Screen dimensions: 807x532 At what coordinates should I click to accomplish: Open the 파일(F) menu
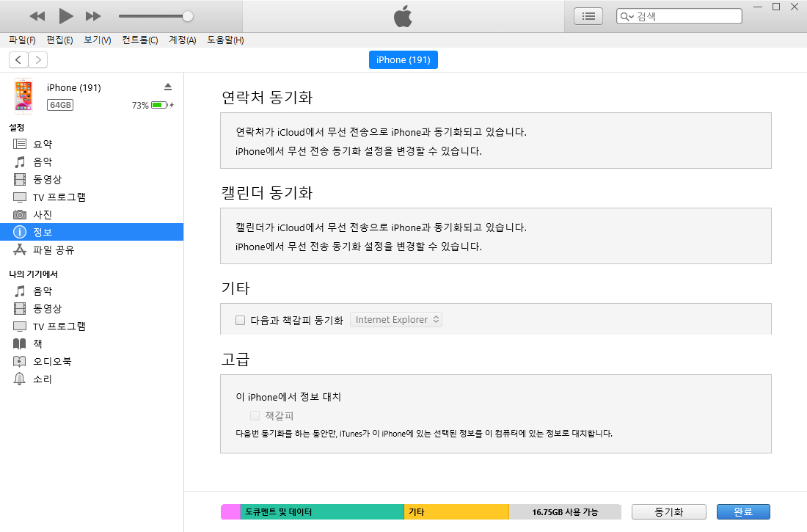pyautogui.click(x=22, y=40)
